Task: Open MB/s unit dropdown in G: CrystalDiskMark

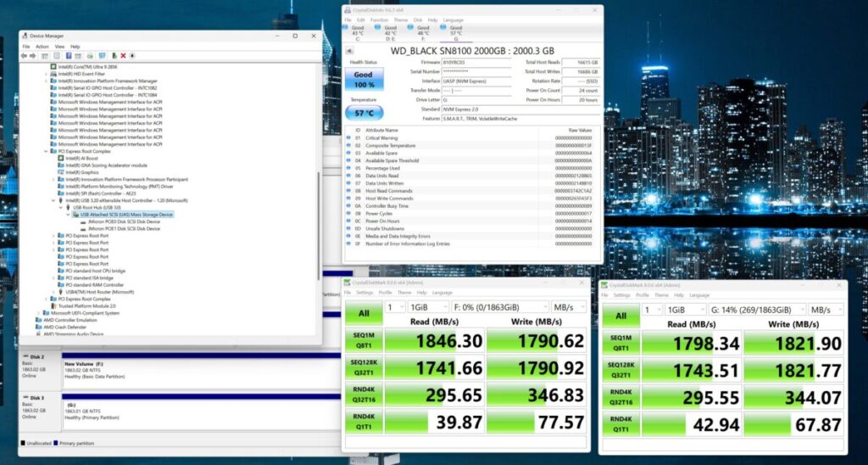Action: (826, 309)
